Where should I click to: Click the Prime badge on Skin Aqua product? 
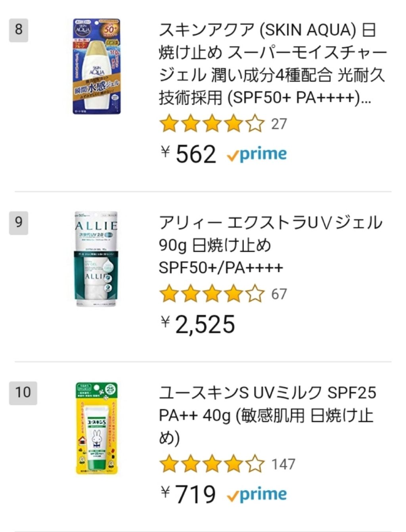coord(257,154)
